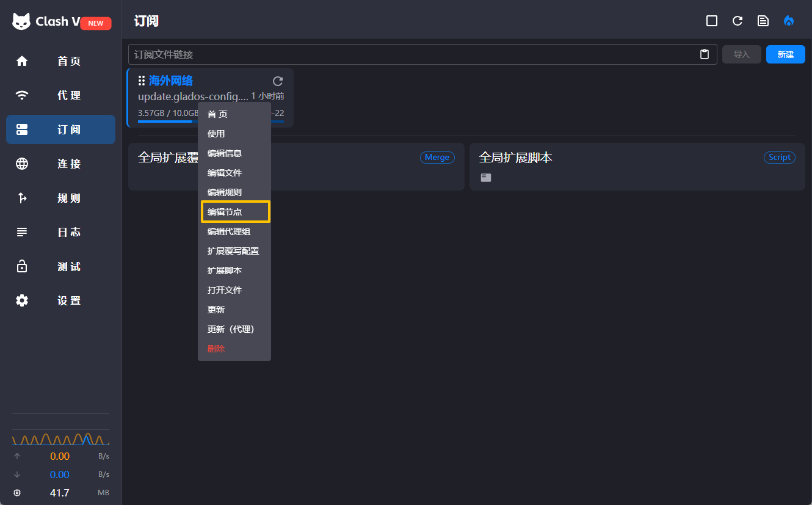Select 扩展覆写配置 in the context menu
This screenshot has height=505, width=812.
click(234, 251)
